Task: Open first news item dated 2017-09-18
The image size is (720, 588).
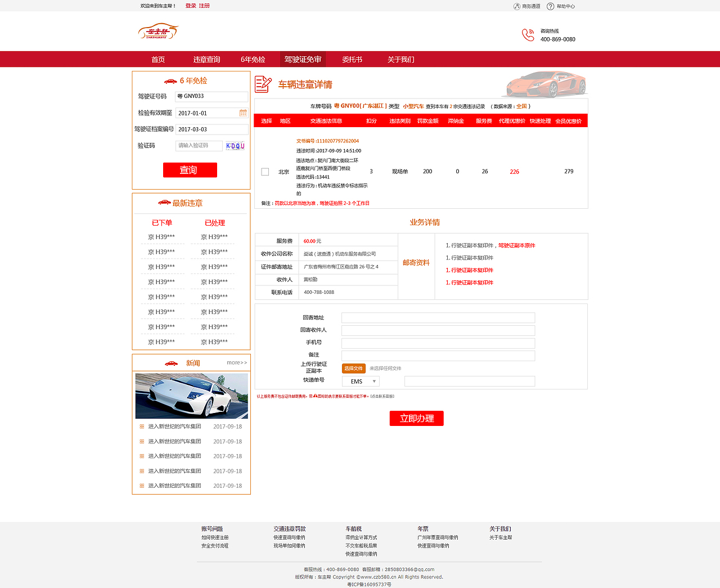Action: pos(191,427)
